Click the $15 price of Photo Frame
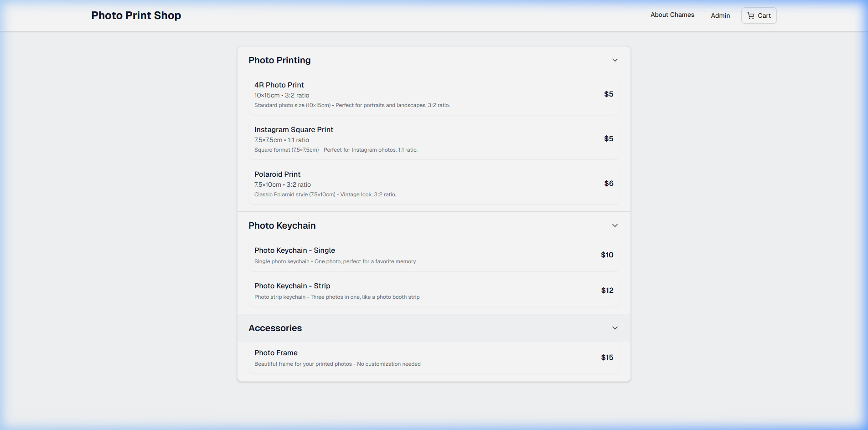This screenshot has height=430, width=868. pos(607,357)
